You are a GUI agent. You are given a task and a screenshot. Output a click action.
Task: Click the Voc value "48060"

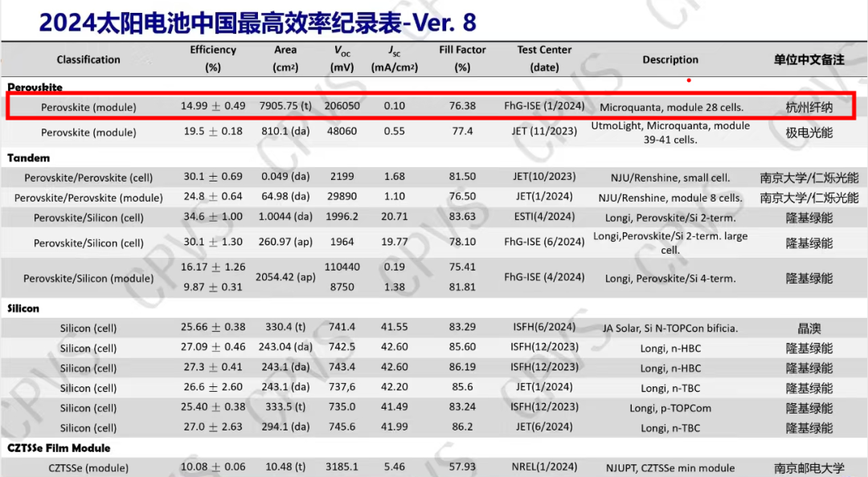(342, 131)
